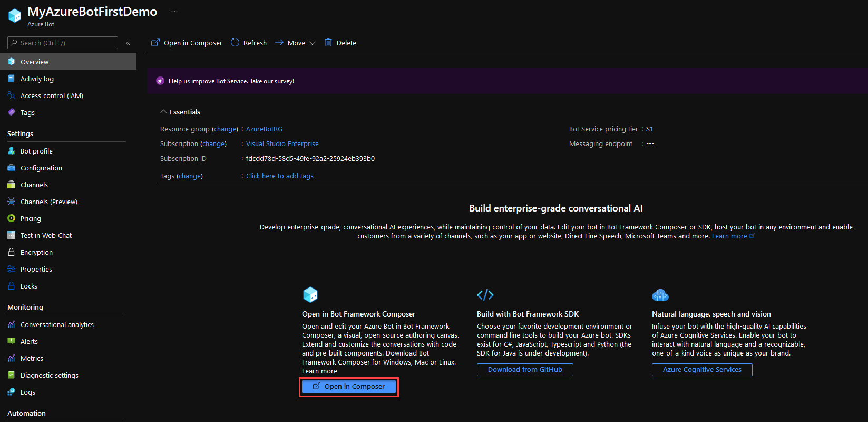Change the resource group via change link

225,129
